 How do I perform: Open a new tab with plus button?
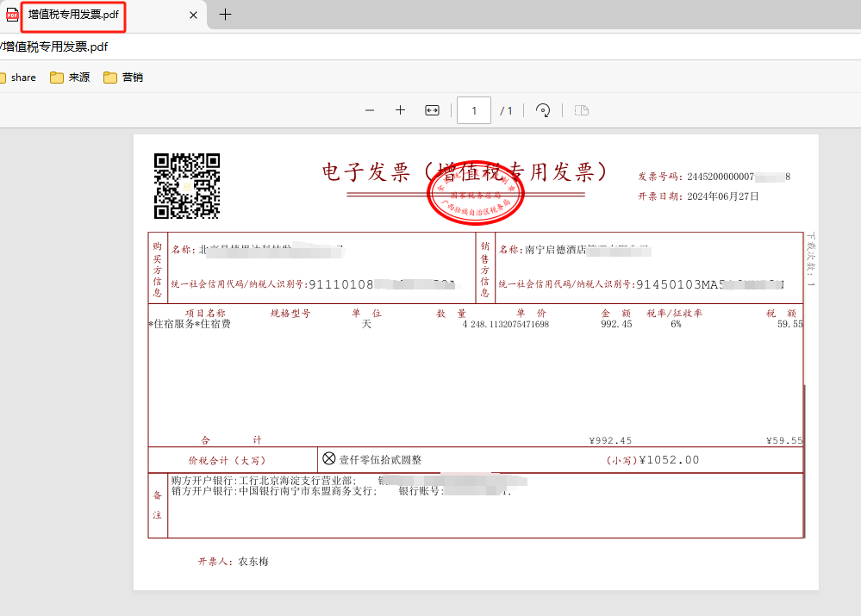click(225, 15)
